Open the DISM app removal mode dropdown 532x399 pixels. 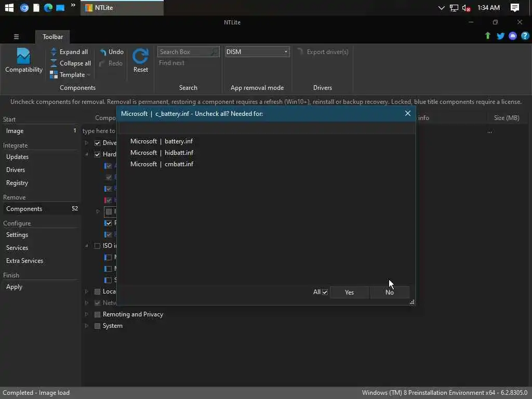pyautogui.click(x=258, y=52)
